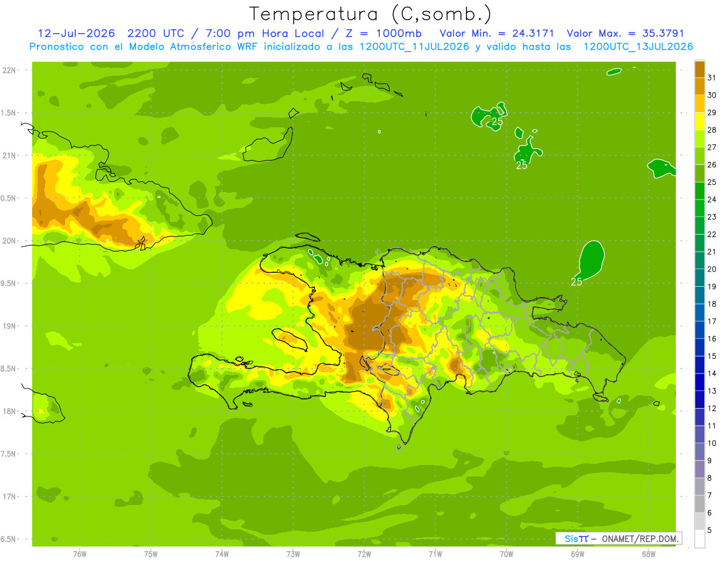Click the '75W' longitude axis label
This screenshot has height=562, width=728.
[x=151, y=554]
